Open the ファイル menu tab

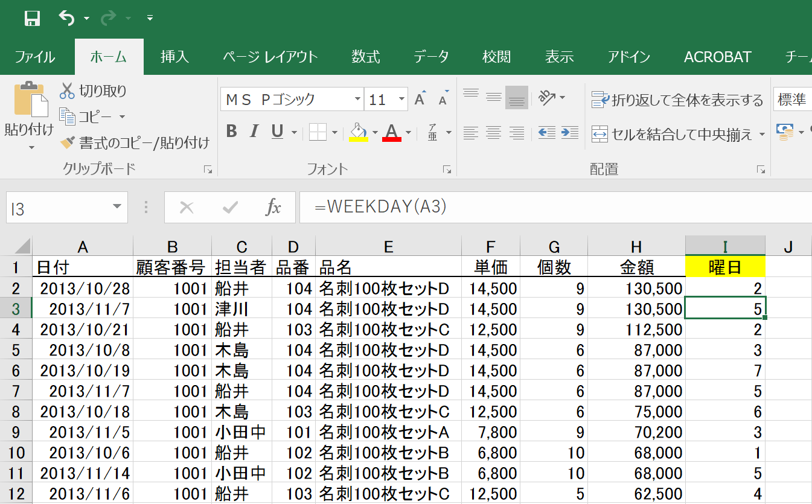(35, 57)
